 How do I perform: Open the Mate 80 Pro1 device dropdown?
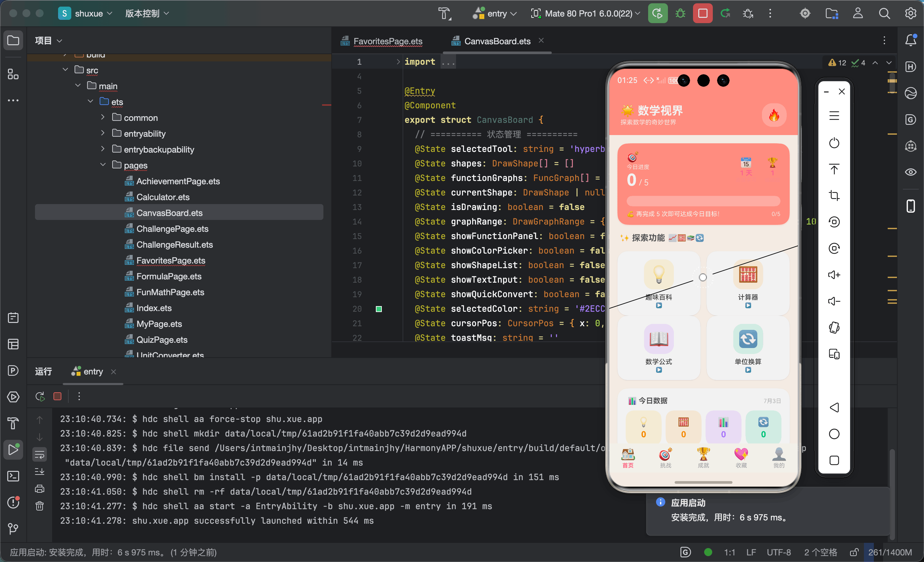coord(585,14)
